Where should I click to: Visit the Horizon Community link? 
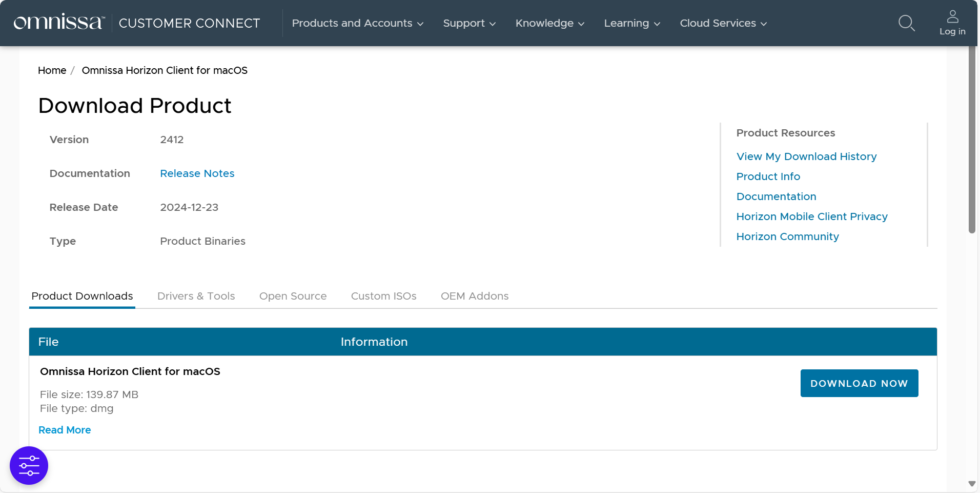pyautogui.click(x=787, y=236)
